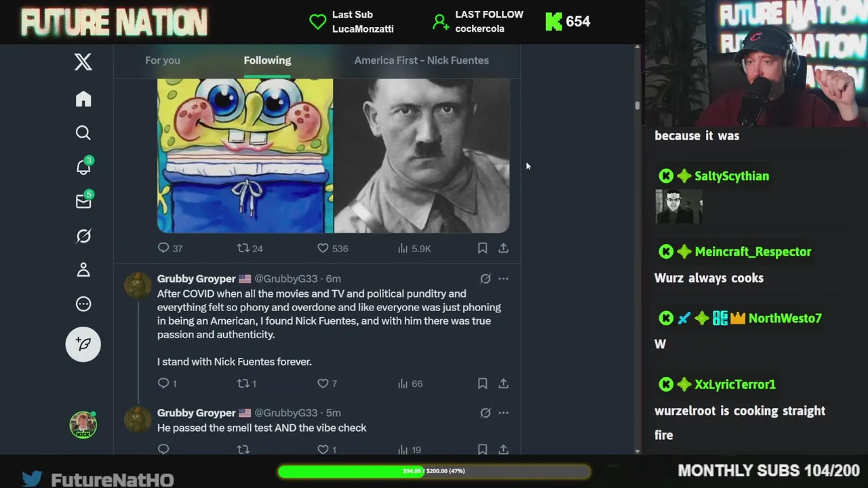Open Grubby Groyper name on 5m post
The image size is (868, 488).
pyautogui.click(x=196, y=413)
